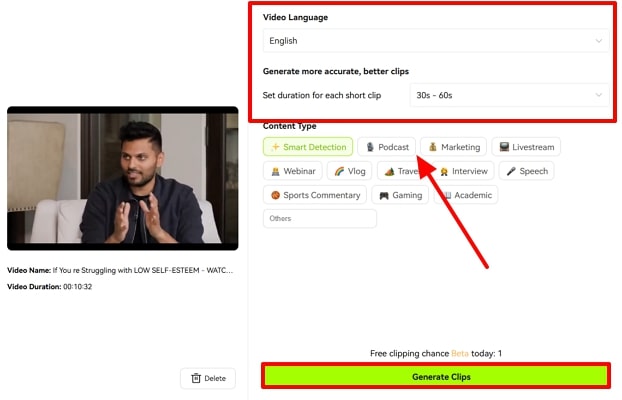Select the Smart Detection content type

(308, 147)
